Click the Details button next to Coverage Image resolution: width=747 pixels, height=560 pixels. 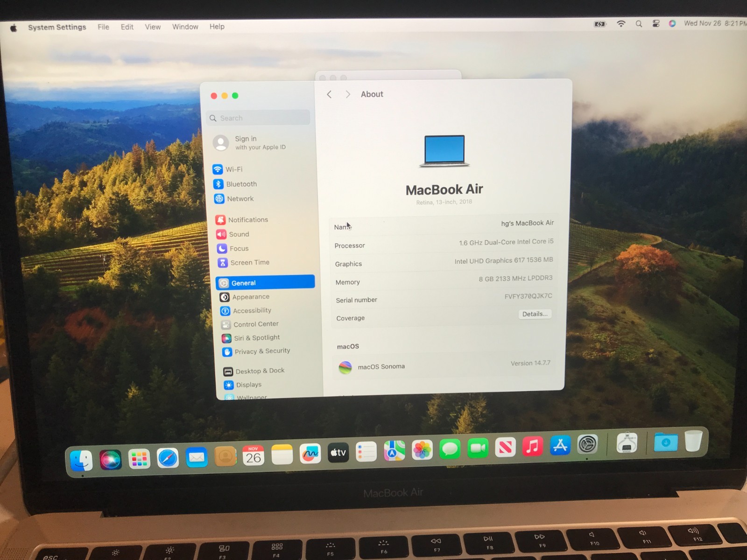pyautogui.click(x=535, y=314)
